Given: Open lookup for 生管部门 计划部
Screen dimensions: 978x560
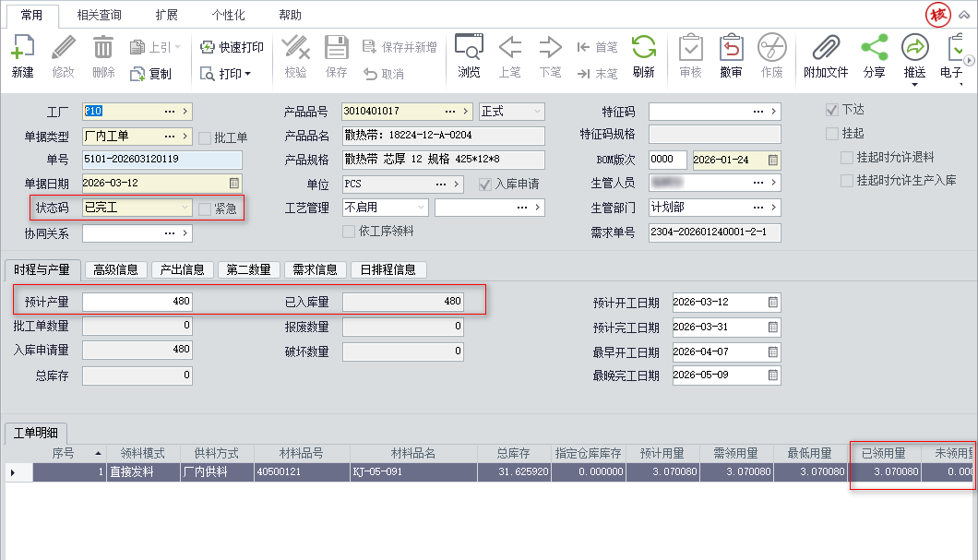Looking at the screenshot, I should point(758,207).
